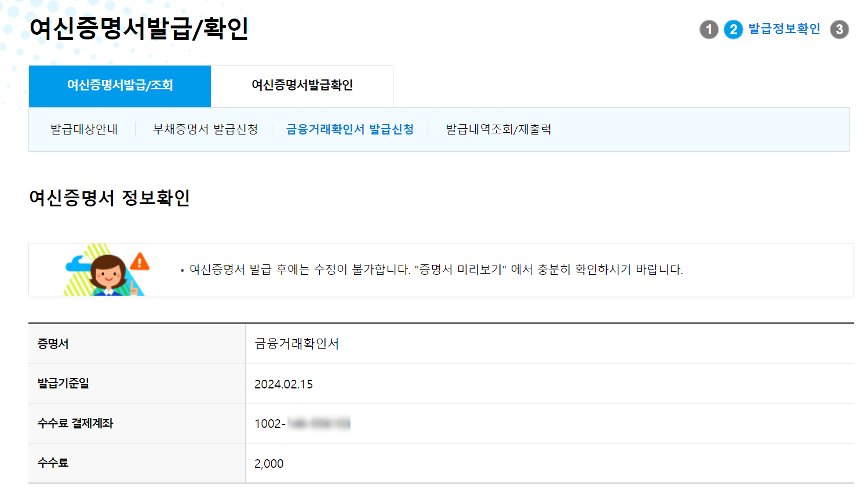Switch to the 여신증명서발급확인 tab
The image size is (868, 498).
(x=302, y=86)
